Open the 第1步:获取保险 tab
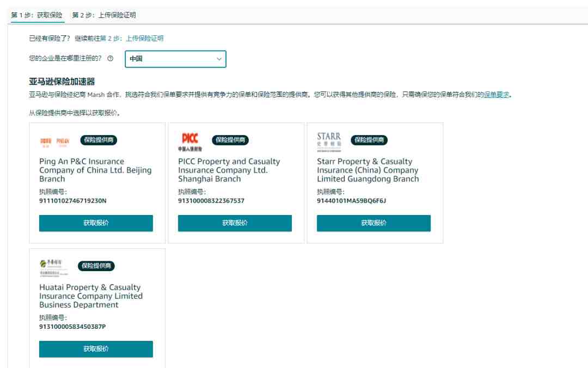588x368 pixels. 37,15
